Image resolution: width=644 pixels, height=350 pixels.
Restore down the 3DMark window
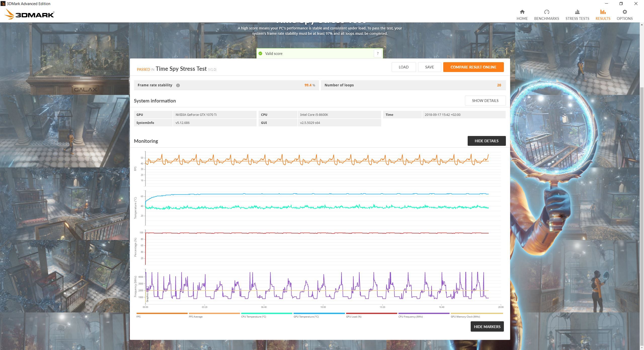[621, 4]
